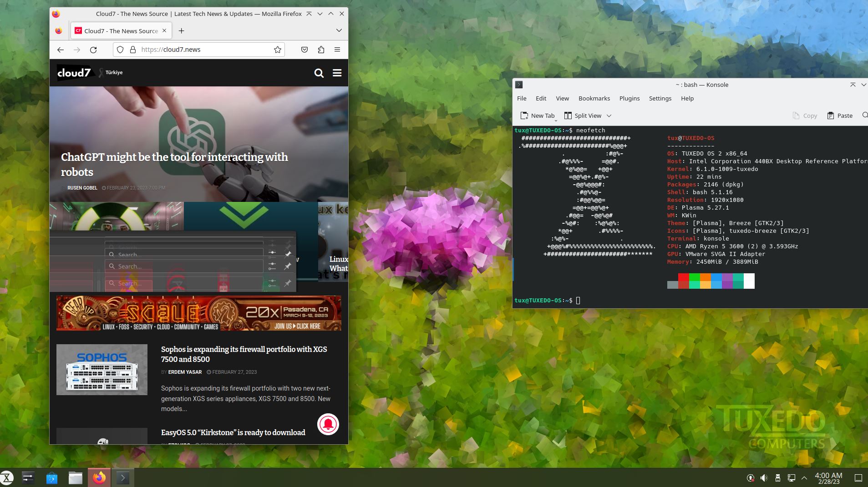Save page to Pocket
Viewport: 868px width, 487px height.
[x=305, y=50]
